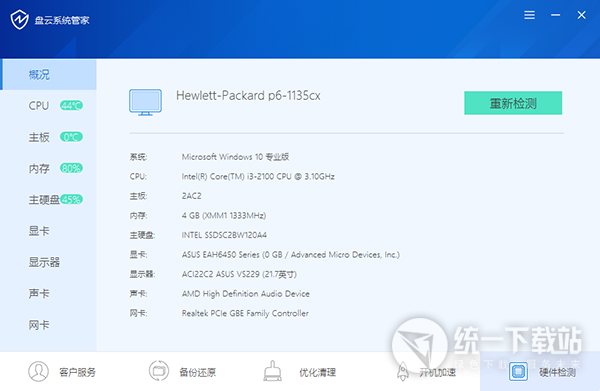
Task: Click the 优化清理 broom icon
Action: click(272, 371)
